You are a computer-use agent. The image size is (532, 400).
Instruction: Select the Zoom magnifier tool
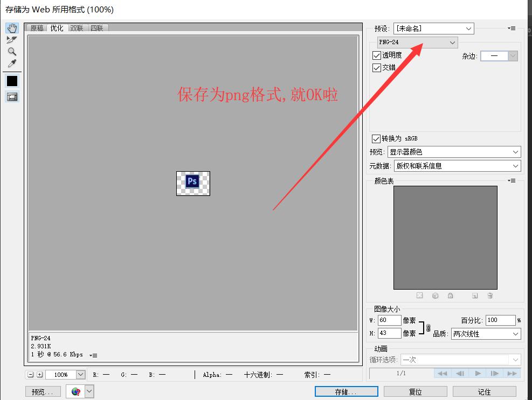click(x=12, y=52)
